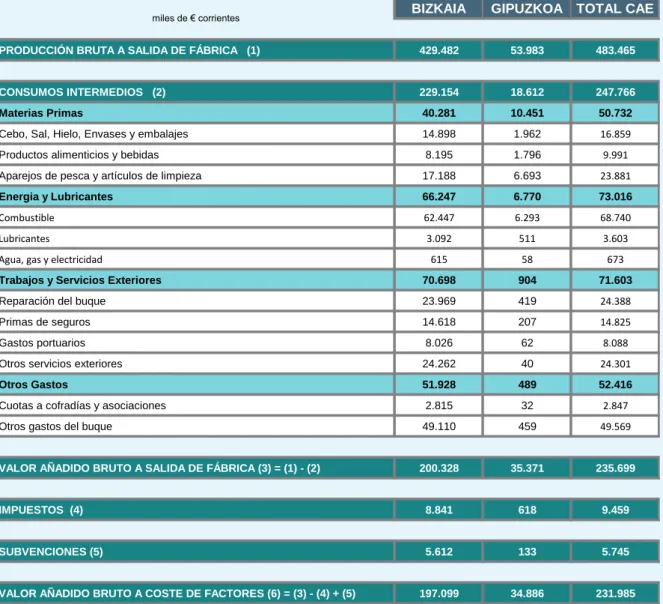Click cell value 3.092
This screenshot has width=663, height=604.
pyautogui.click(x=439, y=239)
